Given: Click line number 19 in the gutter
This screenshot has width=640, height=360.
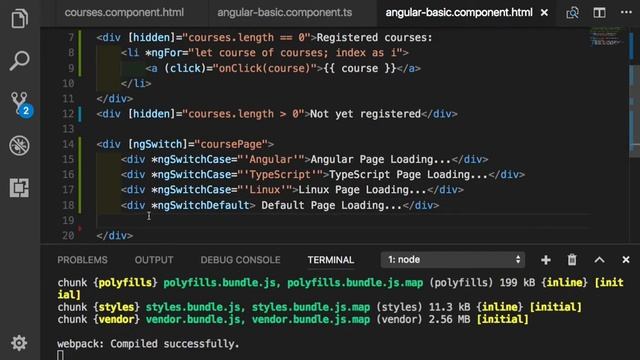Looking at the screenshot, I should (x=68, y=220).
